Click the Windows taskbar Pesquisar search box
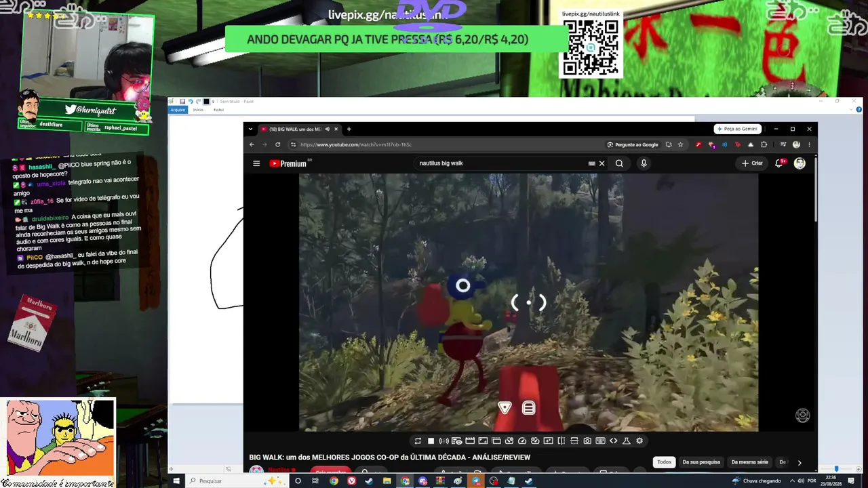 click(236, 481)
